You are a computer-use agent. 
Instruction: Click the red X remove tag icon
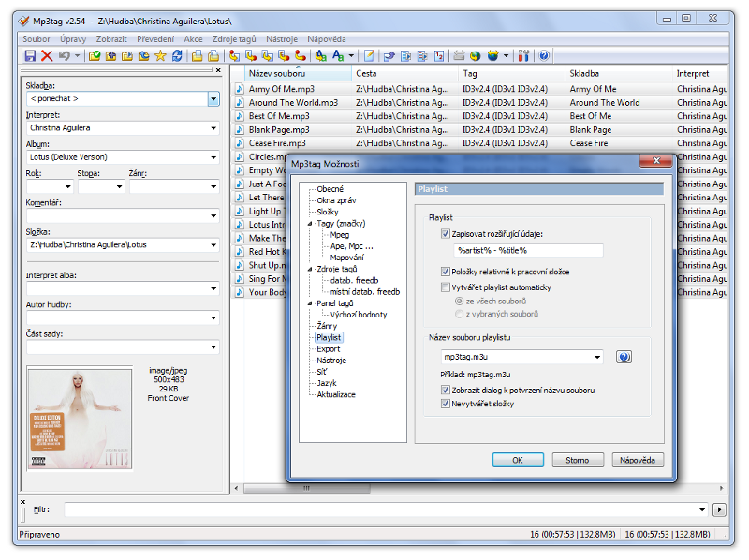coord(47,56)
